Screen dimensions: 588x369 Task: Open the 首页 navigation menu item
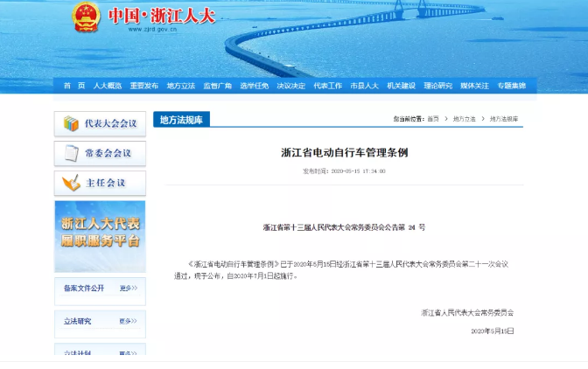pos(74,86)
